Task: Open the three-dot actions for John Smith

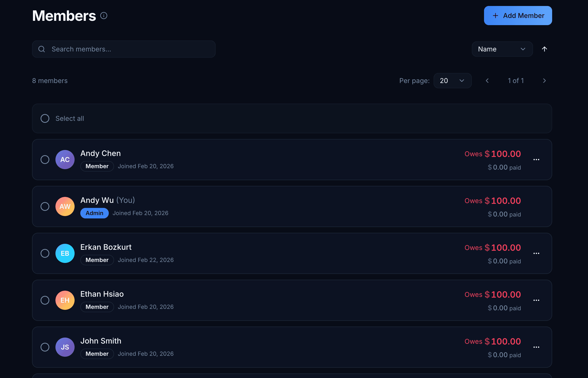Action: tap(537, 347)
